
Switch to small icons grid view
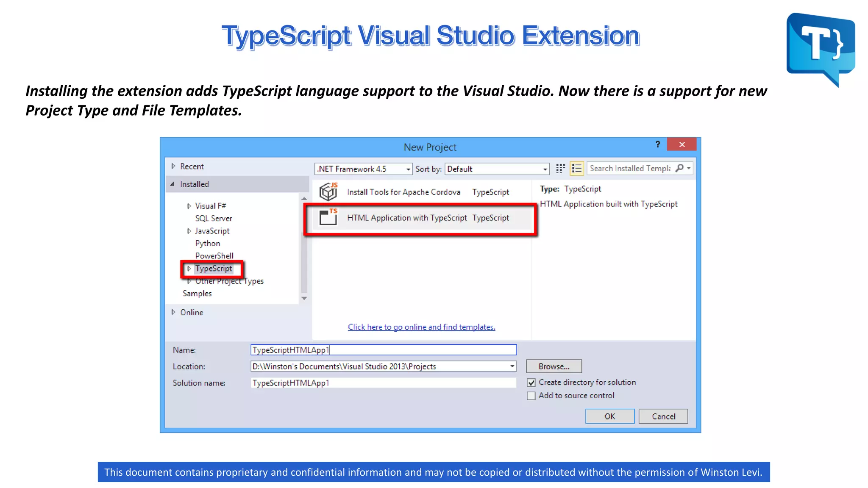pos(560,169)
